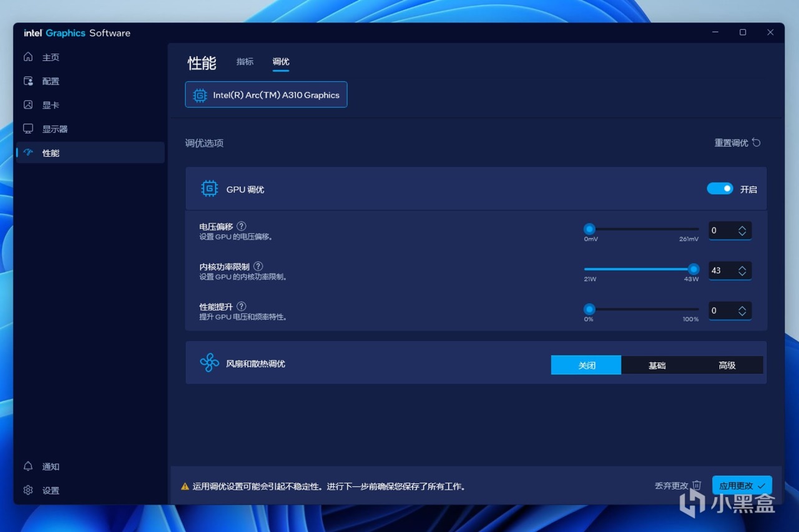Image resolution: width=799 pixels, height=532 pixels.
Task: Go to 主页 in the sidebar
Action: pos(89,57)
